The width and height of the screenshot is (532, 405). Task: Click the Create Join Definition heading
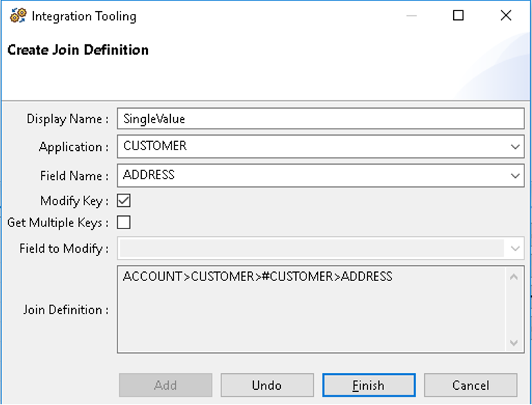click(x=78, y=50)
